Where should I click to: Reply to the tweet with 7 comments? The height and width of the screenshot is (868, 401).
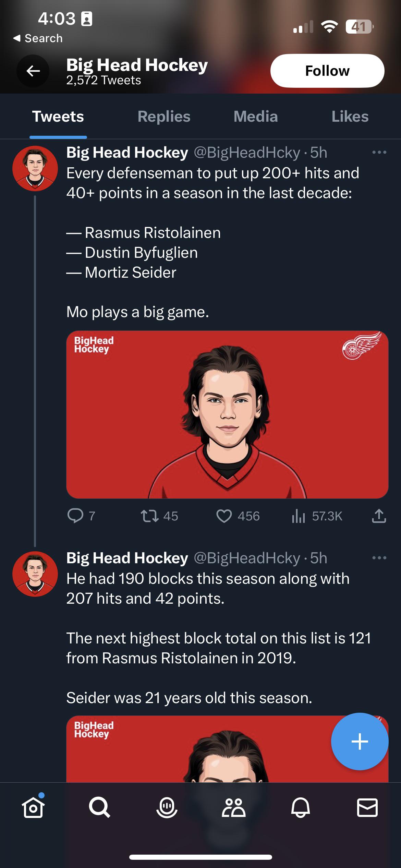click(75, 516)
